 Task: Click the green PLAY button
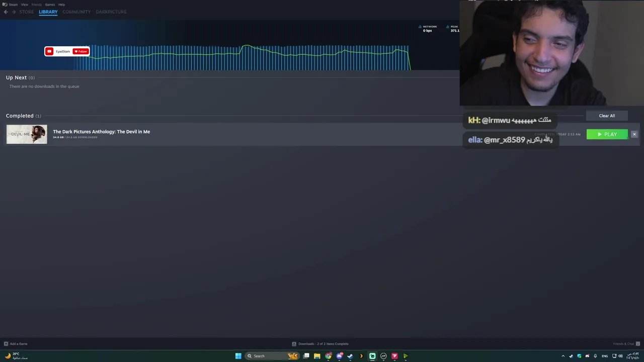coord(607,134)
